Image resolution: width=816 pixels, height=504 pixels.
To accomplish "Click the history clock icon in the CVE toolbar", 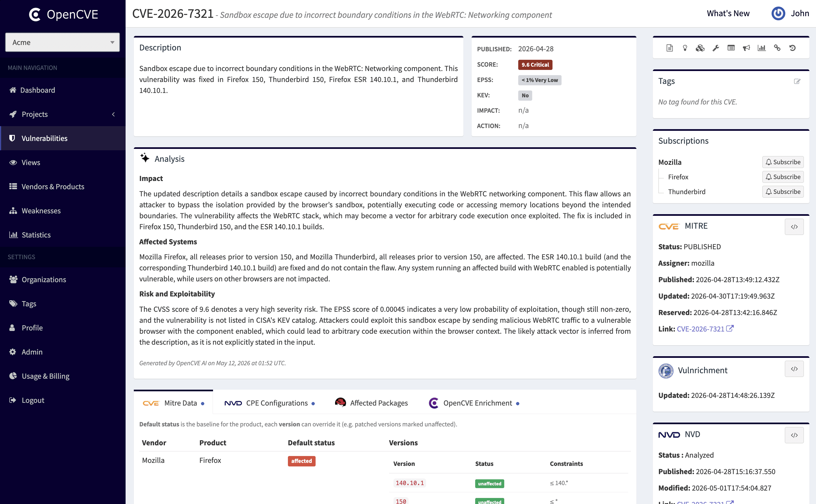I will coord(792,48).
